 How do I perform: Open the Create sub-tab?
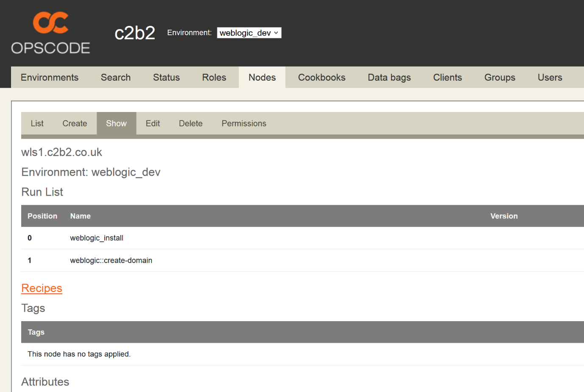click(75, 123)
